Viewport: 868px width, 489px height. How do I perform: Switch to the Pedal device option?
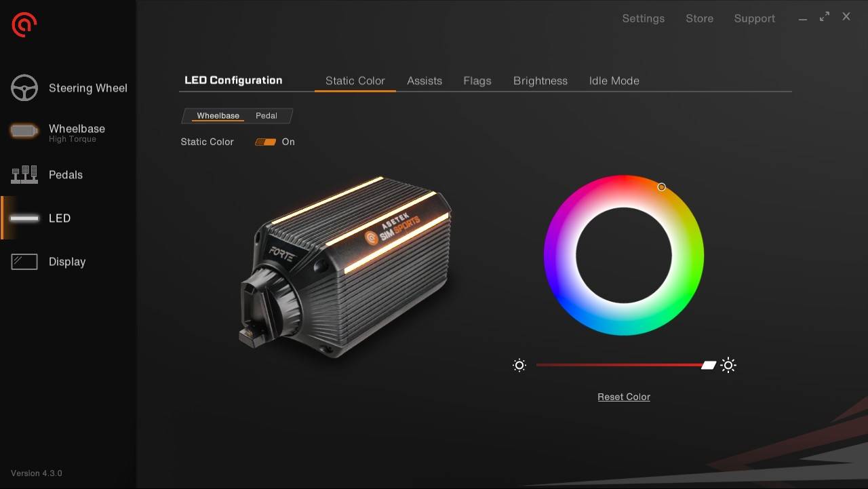point(267,116)
